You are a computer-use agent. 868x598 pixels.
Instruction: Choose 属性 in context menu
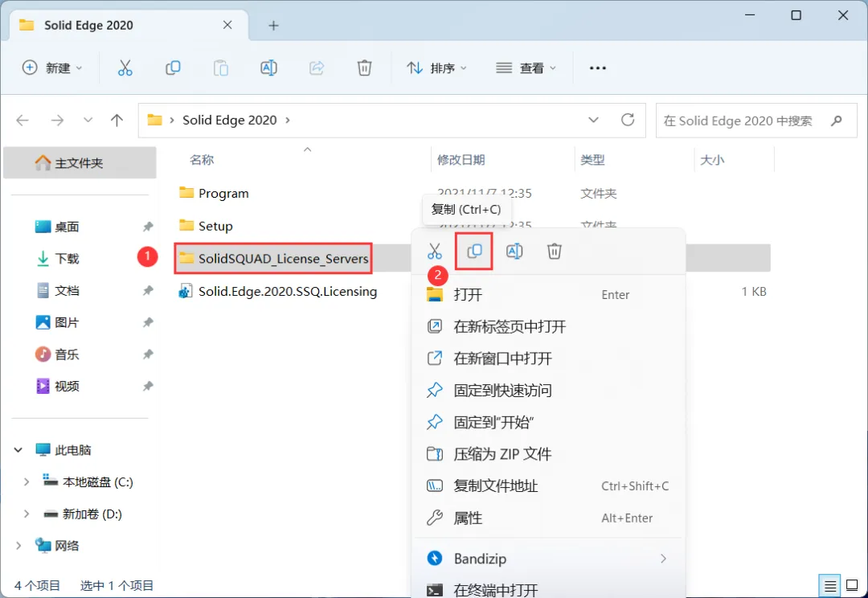(x=548, y=518)
